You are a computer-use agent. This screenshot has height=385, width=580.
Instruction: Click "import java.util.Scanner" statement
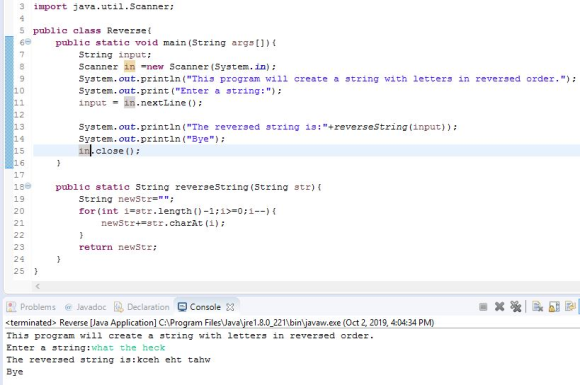[103, 7]
